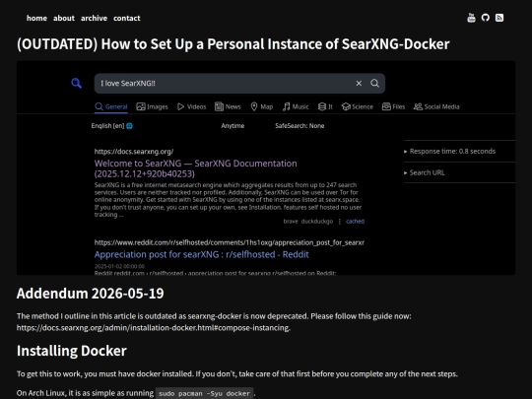Open the installation-docker.html guide link
This screenshot has height=399, width=532.
click(154, 328)
